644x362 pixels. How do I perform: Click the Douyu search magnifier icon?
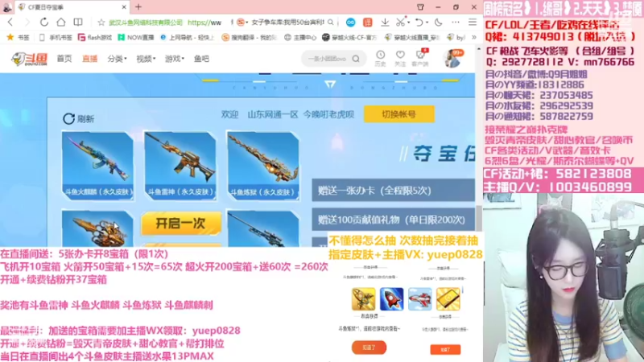coord(356,59)
